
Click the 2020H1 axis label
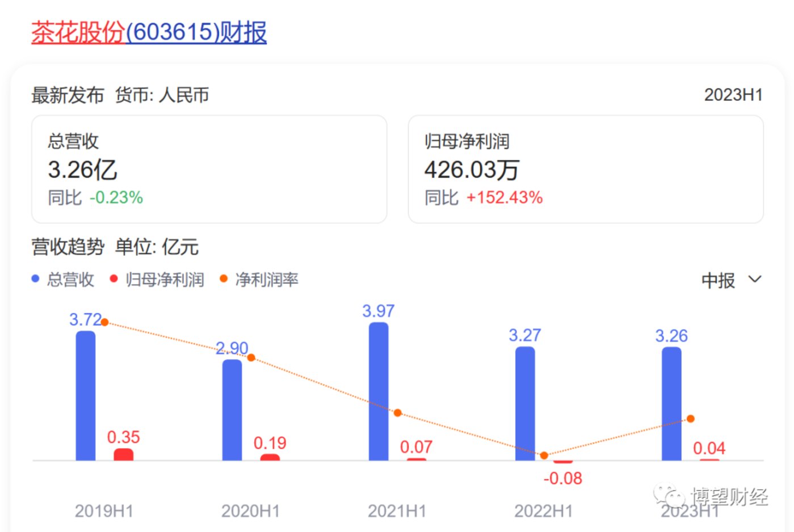click(x=250, y=511)
